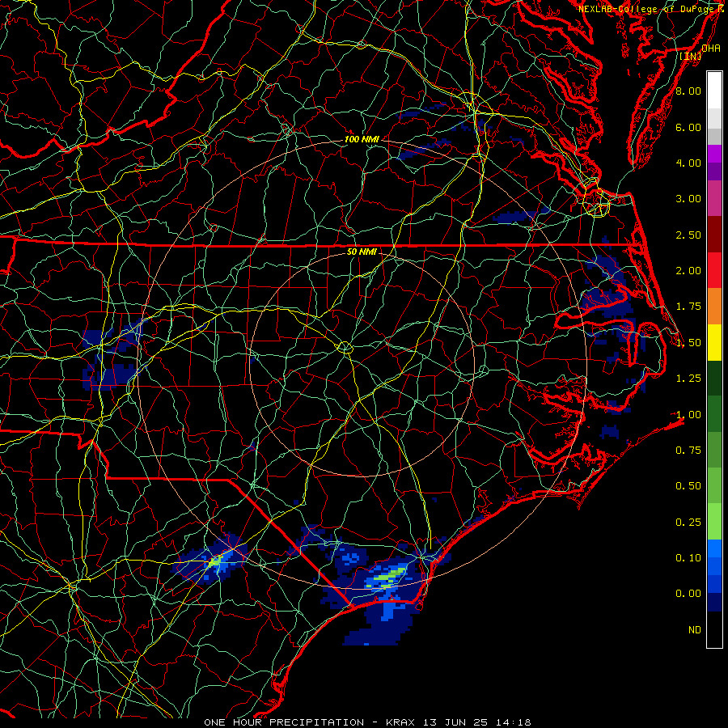Select the dark red legend swatch
This screenshot has width=728, height=728.
(714, 235)
